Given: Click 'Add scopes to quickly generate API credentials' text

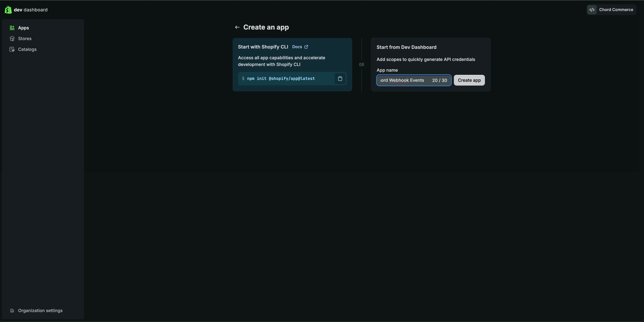Looking at the screenshot, I should pyautogui.click(x=426, y=59).
